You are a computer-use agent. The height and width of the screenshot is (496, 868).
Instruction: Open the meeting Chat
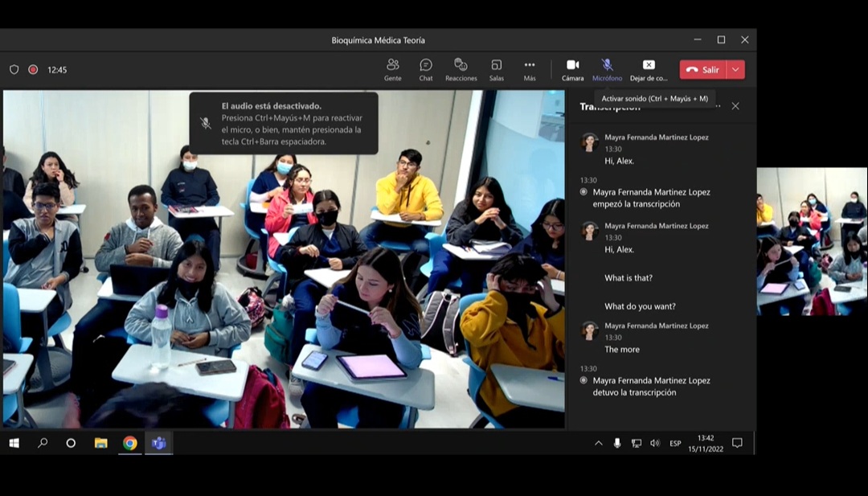(426, 69)
